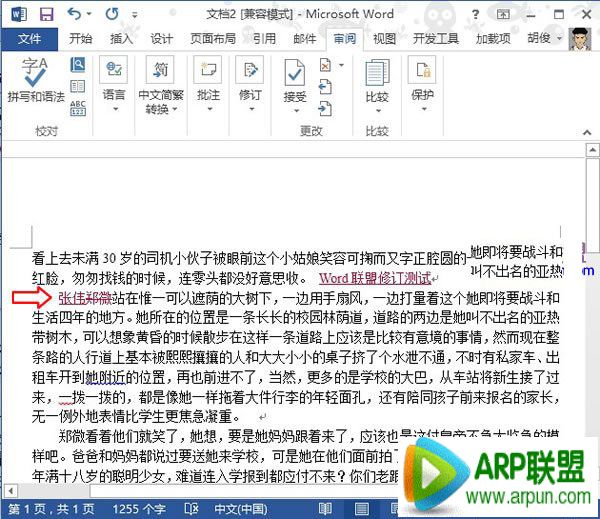Open the Quick Access Toolbar customize arrow
The height and width of the screenshot is (519, 600).
click(135, 15)
